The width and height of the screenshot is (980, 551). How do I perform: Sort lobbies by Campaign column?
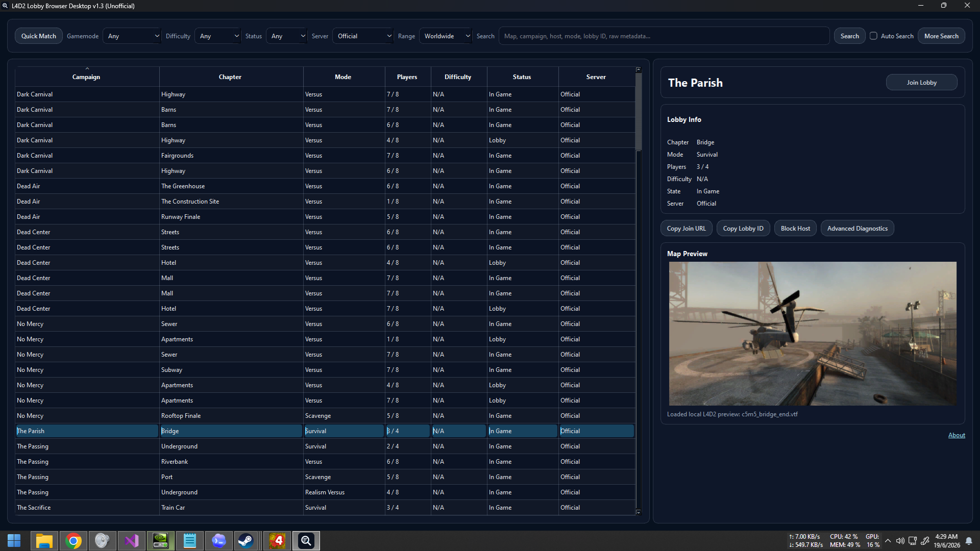(87, 77)
